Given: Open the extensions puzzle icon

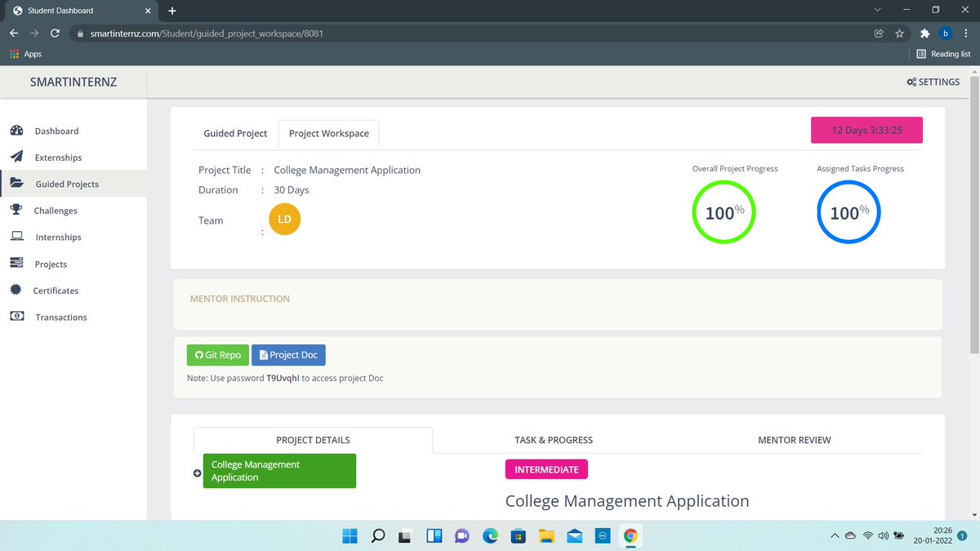Looking at the screenshot, I should pos(924,33).
